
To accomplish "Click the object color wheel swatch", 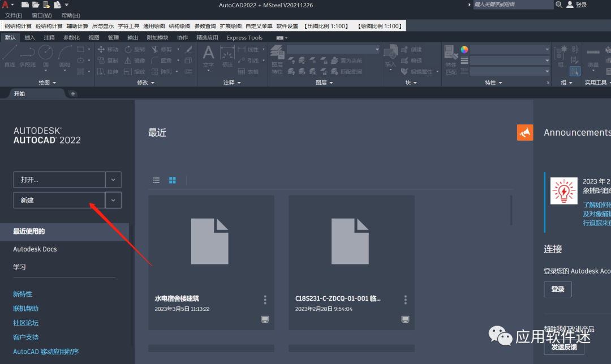I will click(x=464, y=49).
